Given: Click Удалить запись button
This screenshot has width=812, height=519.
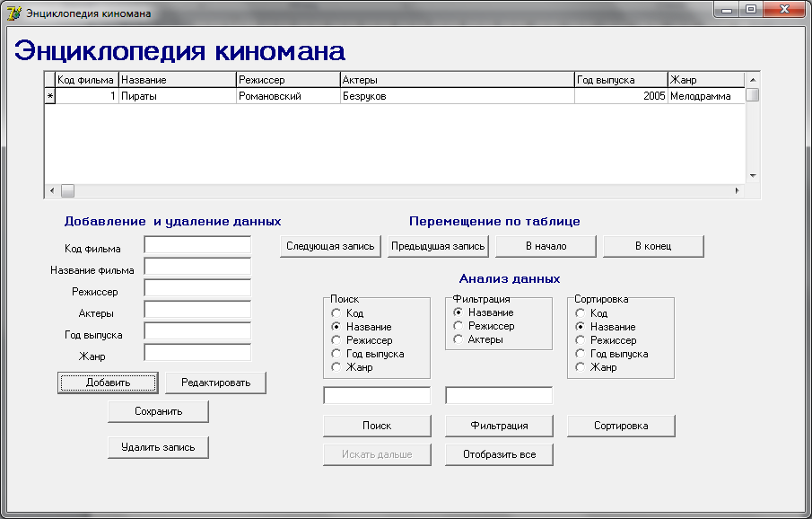Looking at the screenshot, I should click(x=158, y=447).
